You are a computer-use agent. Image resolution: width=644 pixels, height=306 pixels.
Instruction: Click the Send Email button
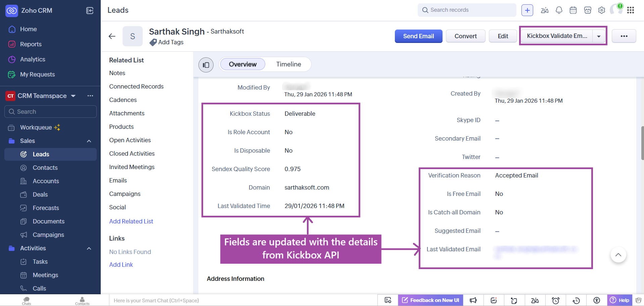point(418,36)
